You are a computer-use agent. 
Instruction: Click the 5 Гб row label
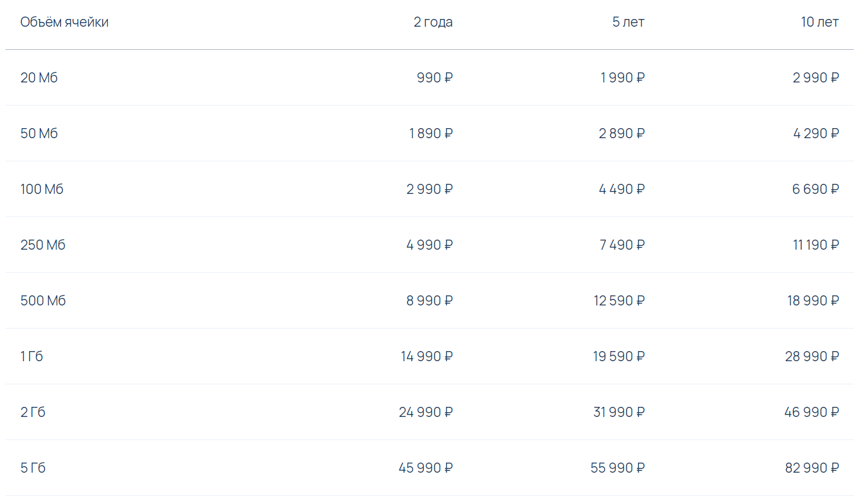click(33, 468)
